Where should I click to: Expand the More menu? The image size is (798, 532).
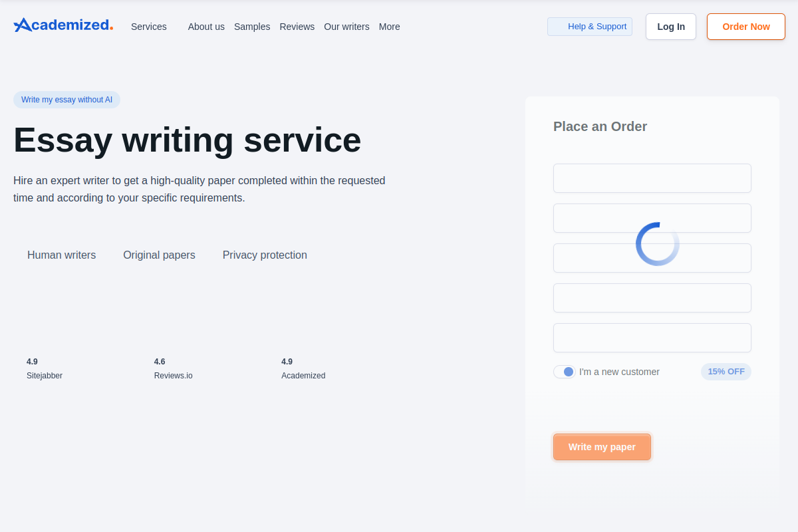click(x=390, y=27)
